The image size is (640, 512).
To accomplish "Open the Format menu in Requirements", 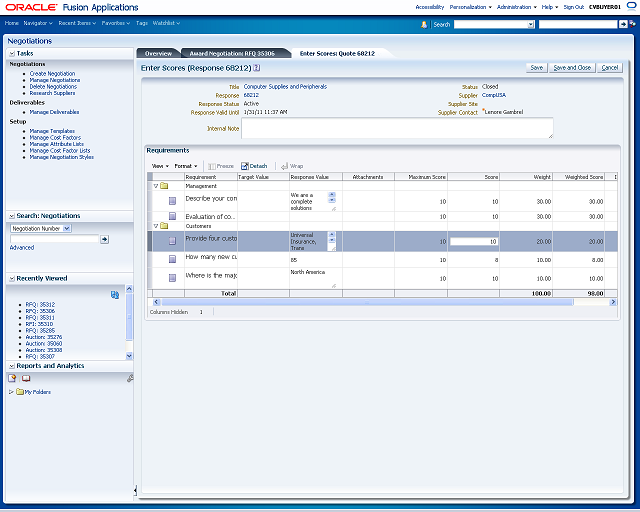I will [186, 166].
